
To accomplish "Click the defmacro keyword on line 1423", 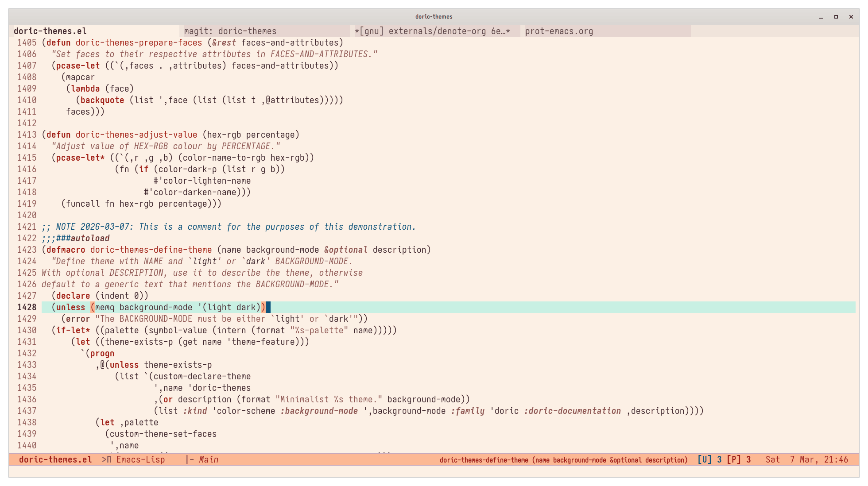I will click(66, 250).
